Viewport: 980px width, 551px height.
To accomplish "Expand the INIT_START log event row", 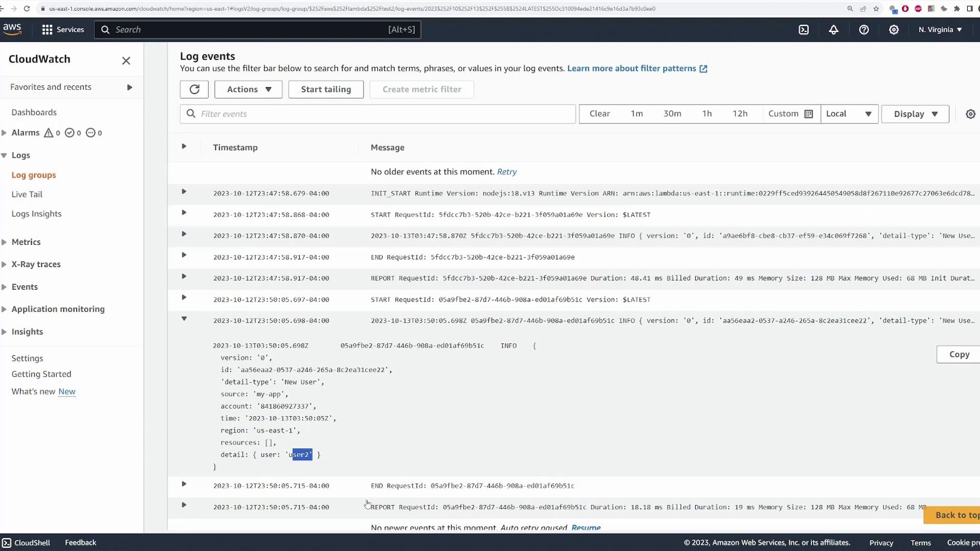I will (x=184, y=192).
